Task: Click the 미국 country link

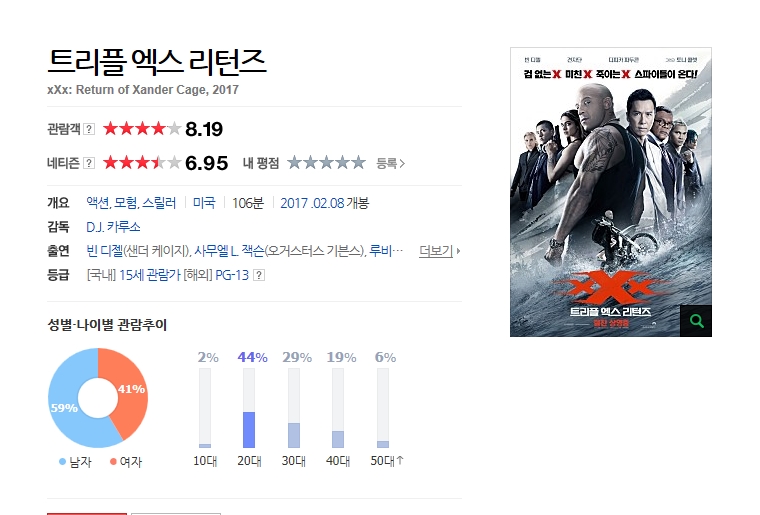Action: click(x=204, y=203)
